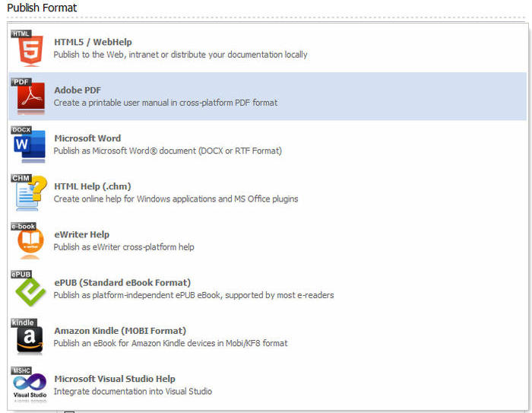The width and height of the screenshot is (532, 413).
Task: Click the 'Integrate documentation into Visual Studio' description
Action: click(x=133, y=392)
